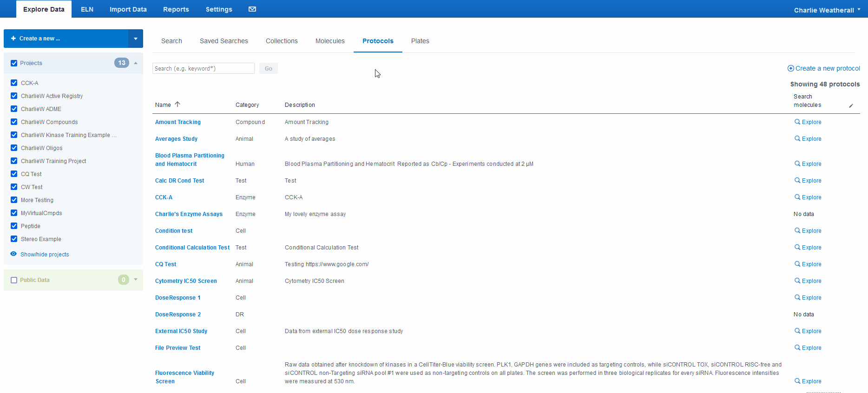Click magnifier icon in External IC50 Study row
The height and width of the screenshot is (393, 868).
click(x=797, y=331)
